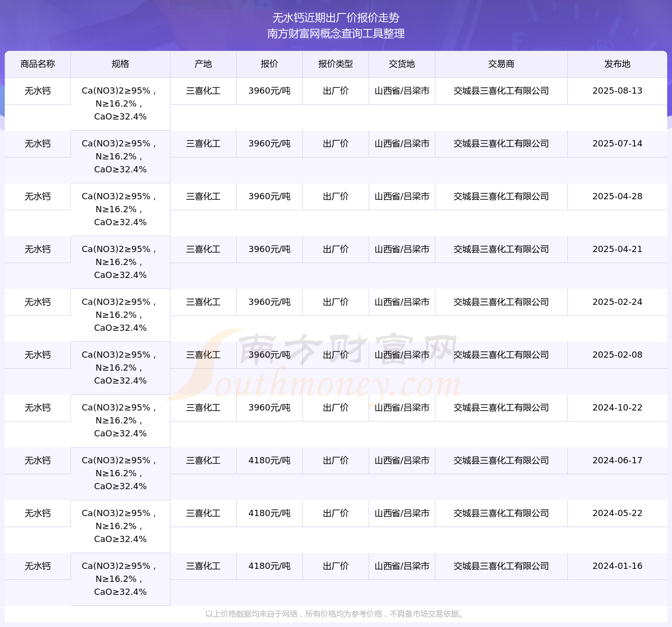
Task: Select the date cell 2025-02-24
Action: 617,302
